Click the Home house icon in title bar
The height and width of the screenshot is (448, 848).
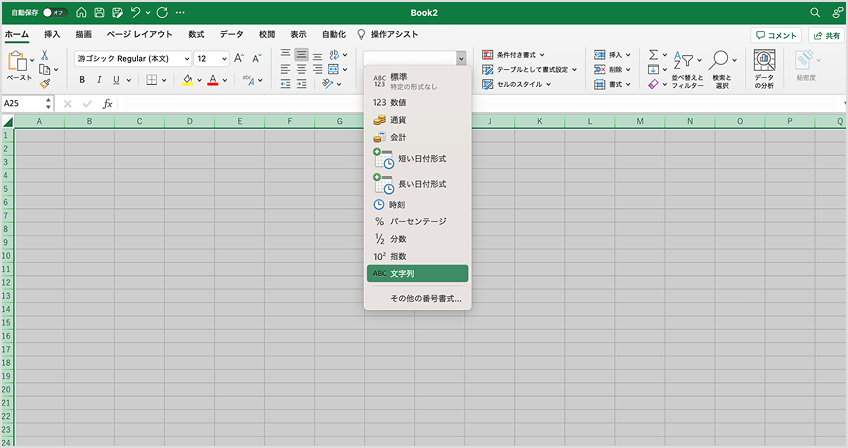coord(81,12)
